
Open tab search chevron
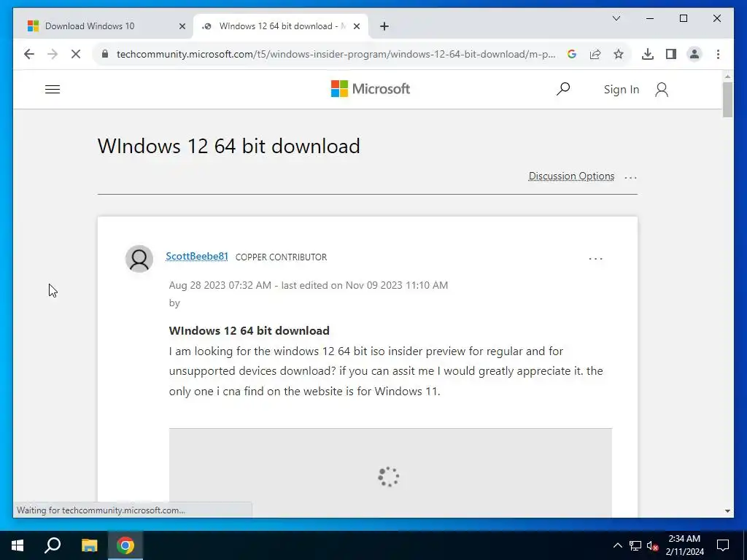[x=616, y=18]
